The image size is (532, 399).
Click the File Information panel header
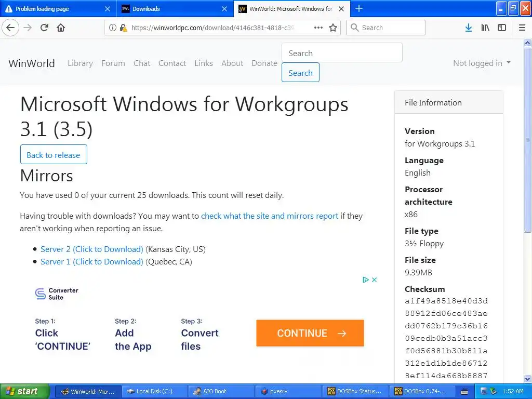click(x=448, y=102)
